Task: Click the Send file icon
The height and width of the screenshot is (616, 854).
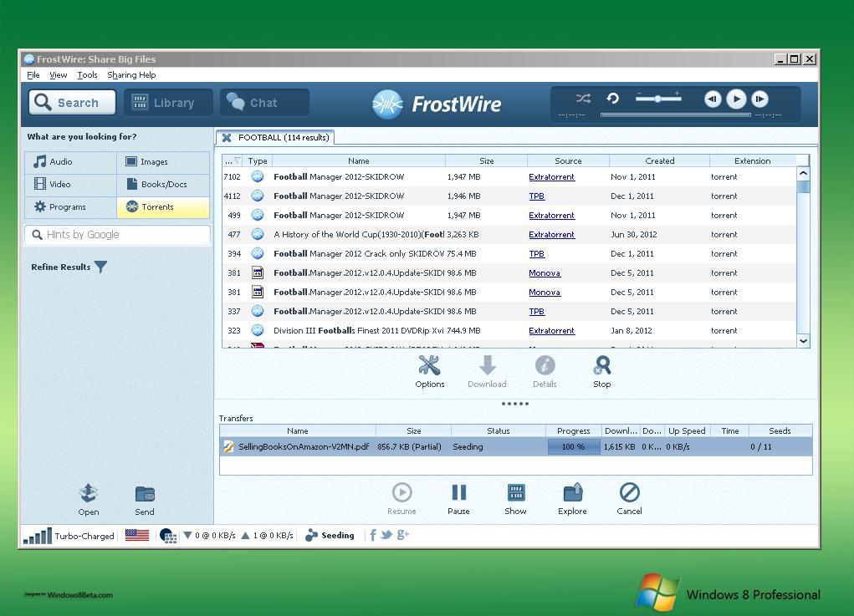Action: tap(145, 494)
